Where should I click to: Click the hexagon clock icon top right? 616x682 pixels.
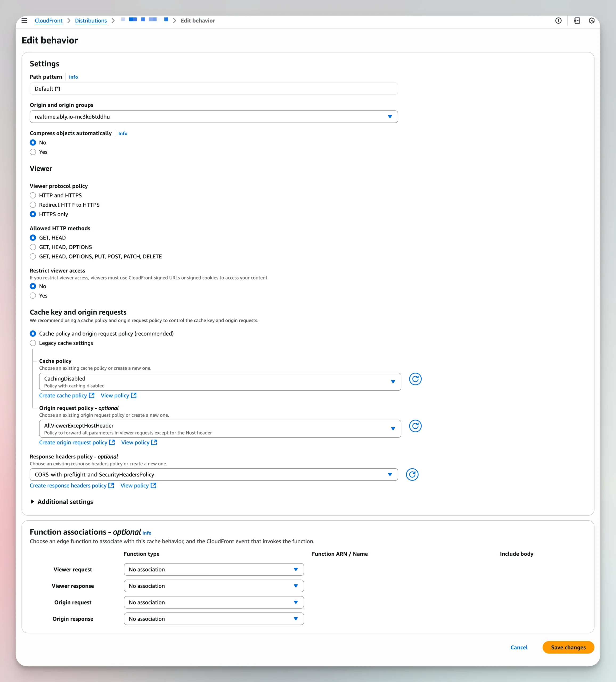[x=591, y=21]
